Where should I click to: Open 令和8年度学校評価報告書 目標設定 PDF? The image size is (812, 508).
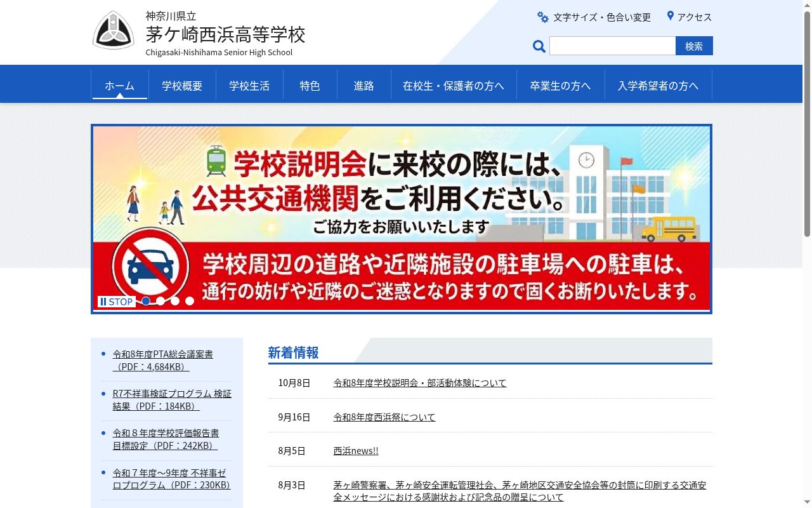pos(166,439)
